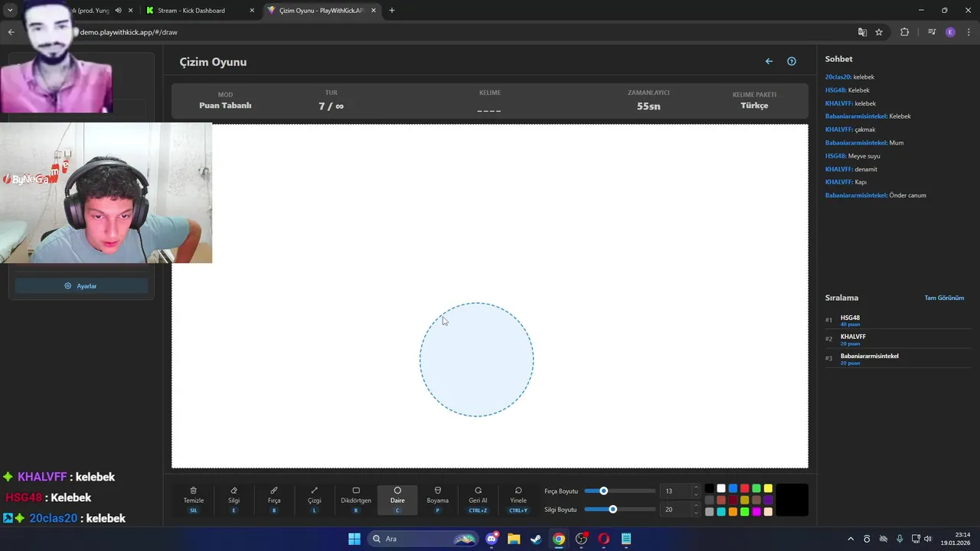Click Yinele redo icon
The image size is (980, 551).
click(518, 491)
